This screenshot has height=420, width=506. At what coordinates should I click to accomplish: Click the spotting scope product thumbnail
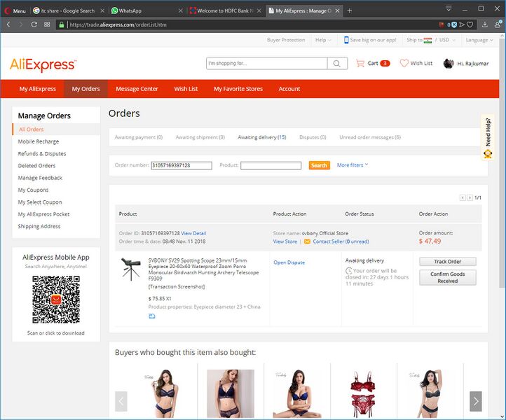pos(130,269)
